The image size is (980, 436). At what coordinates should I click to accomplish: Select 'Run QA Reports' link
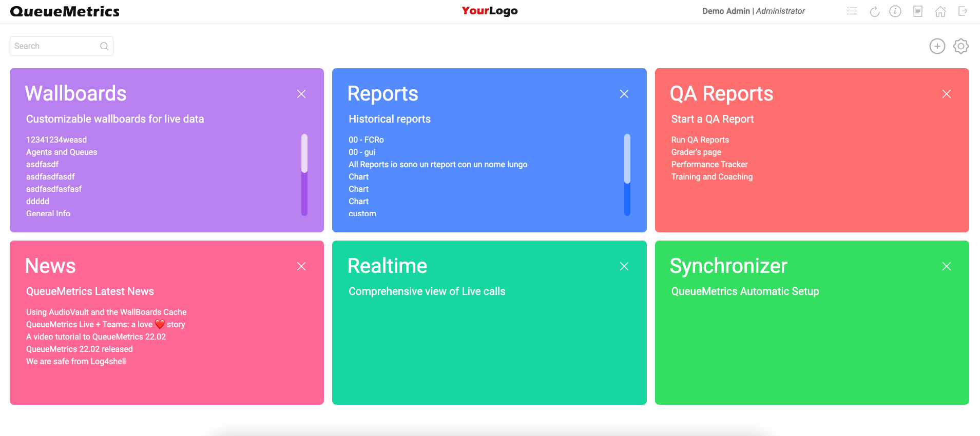coord(700,140)
